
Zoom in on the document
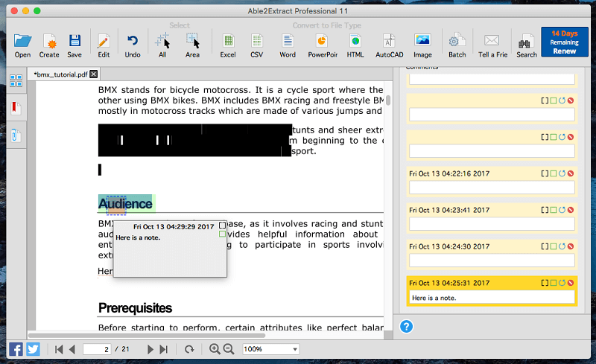[x=215, y=349]
